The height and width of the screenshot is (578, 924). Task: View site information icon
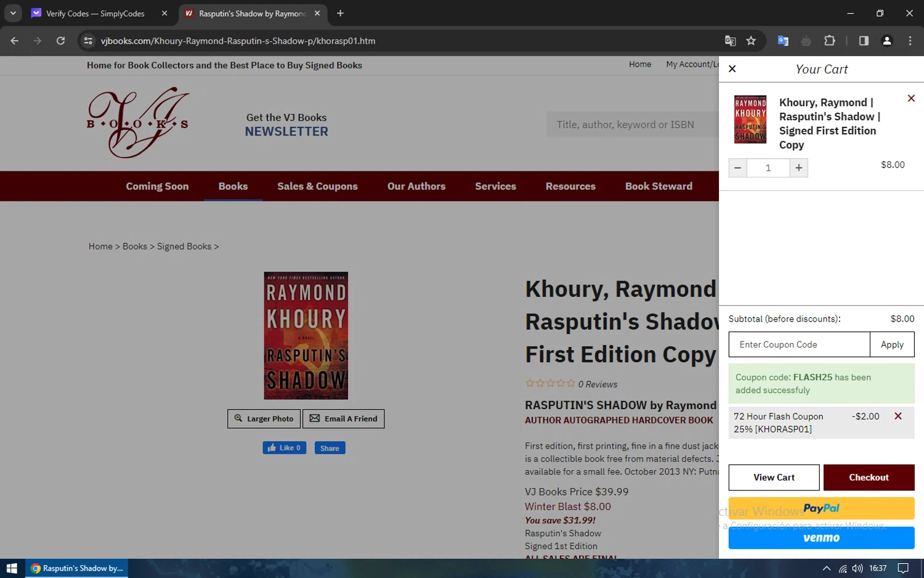click(x=88, y=41)
